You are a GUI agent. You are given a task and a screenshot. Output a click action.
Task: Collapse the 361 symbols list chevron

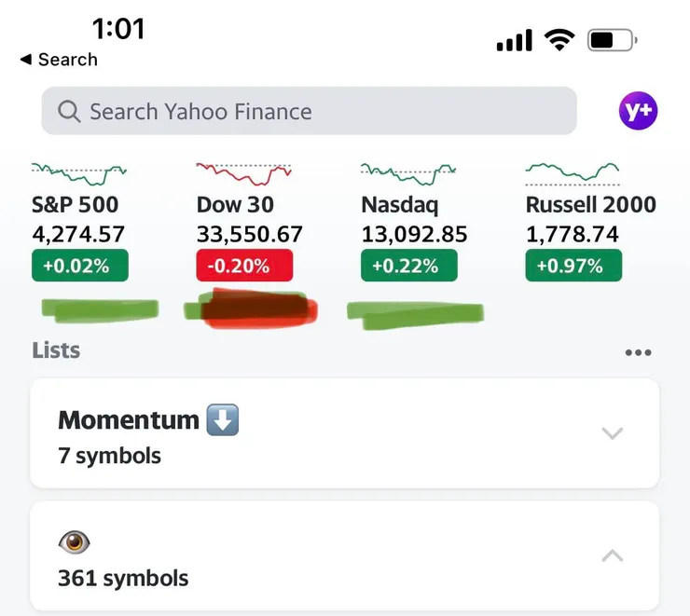pyautogui.click(x=612, y=555)
